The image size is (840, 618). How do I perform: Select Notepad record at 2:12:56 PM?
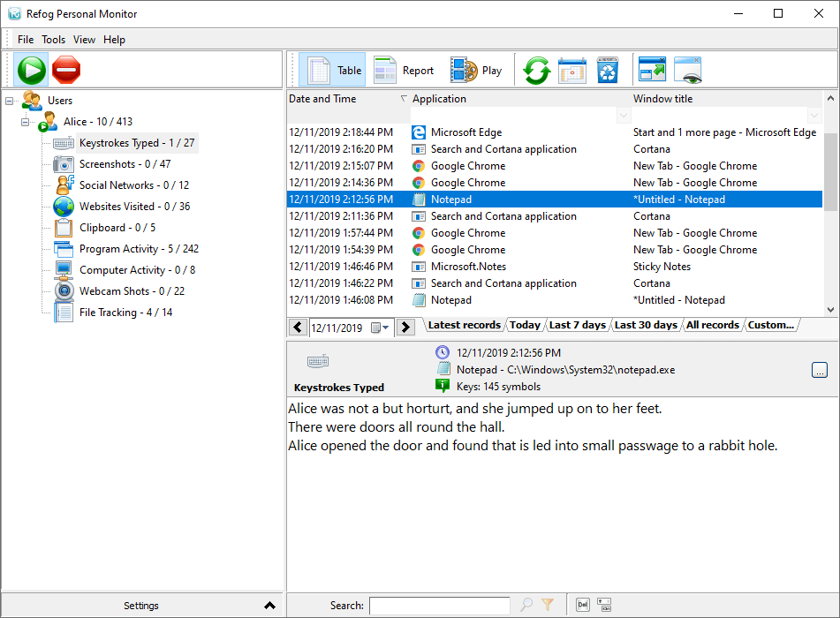click(555, 200)
